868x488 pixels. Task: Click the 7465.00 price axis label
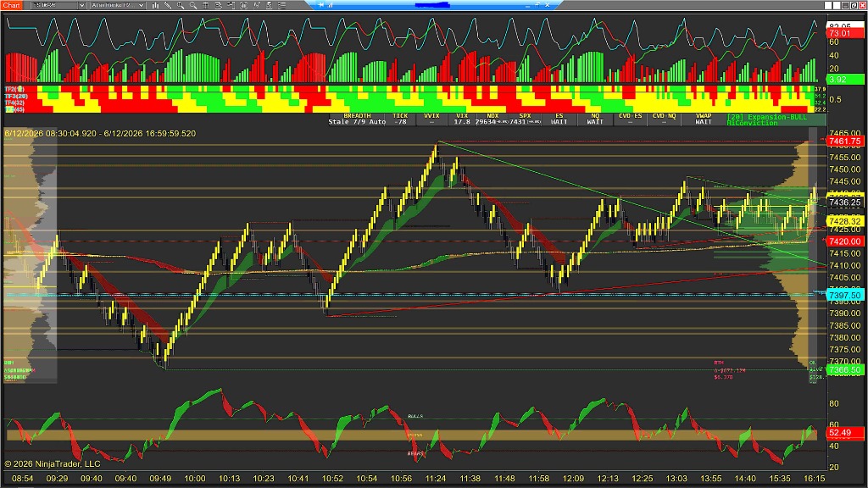click(845, 133)
